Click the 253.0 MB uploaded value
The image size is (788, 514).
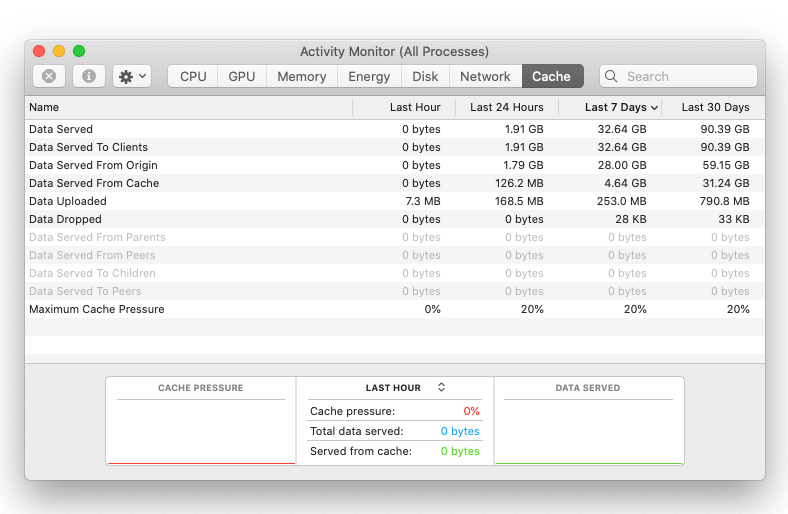pos(622,201)
